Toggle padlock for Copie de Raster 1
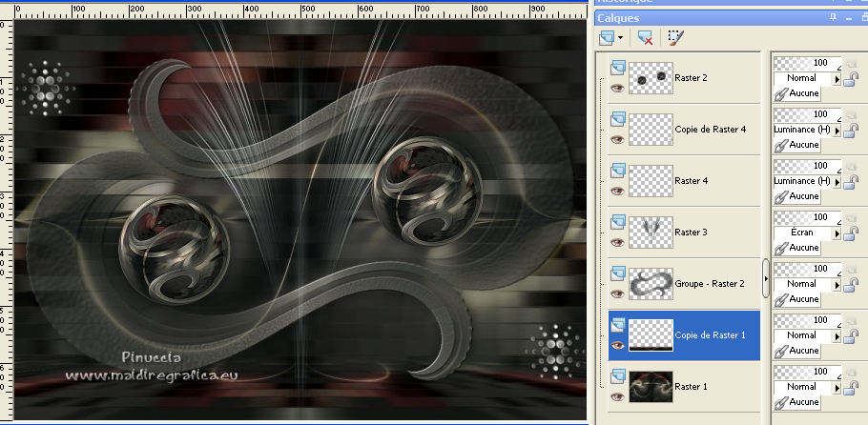The height and width of the screenshot is (425, 868). (x=851, y=337)
